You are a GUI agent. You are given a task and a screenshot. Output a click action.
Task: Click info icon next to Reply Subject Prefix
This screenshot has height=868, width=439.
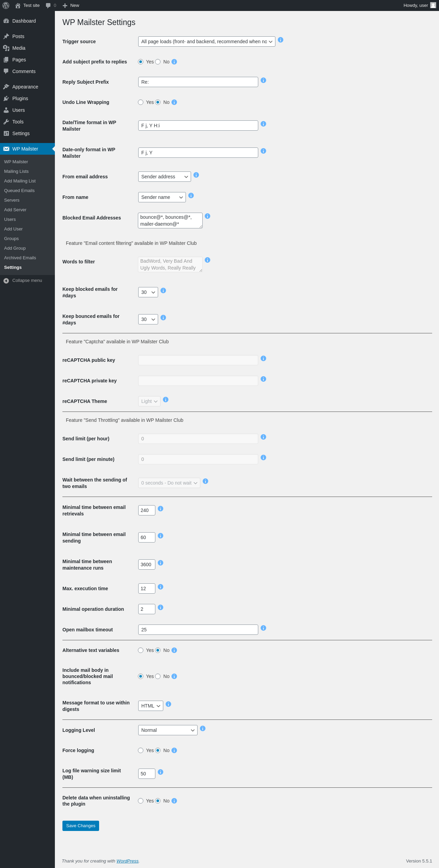[x=263, y=80]
